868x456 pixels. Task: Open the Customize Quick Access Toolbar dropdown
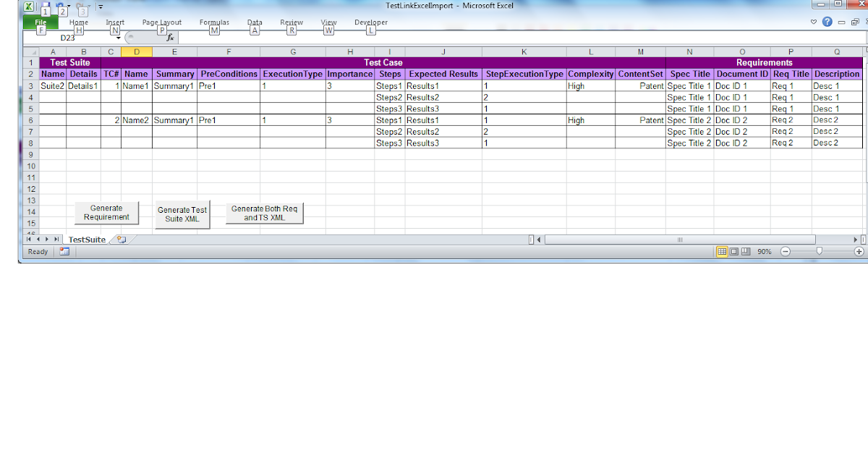101,7
